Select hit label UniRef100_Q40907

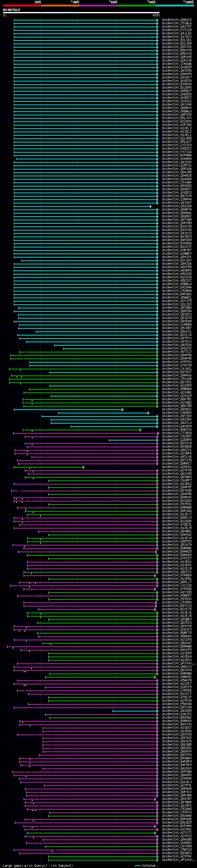(177, 78)
